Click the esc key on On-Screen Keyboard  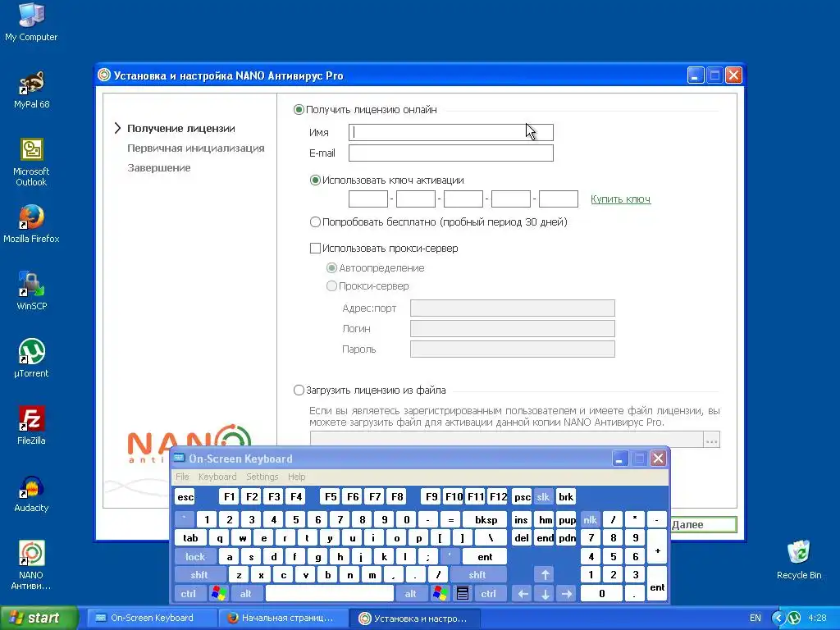click(x=185, y=496)
